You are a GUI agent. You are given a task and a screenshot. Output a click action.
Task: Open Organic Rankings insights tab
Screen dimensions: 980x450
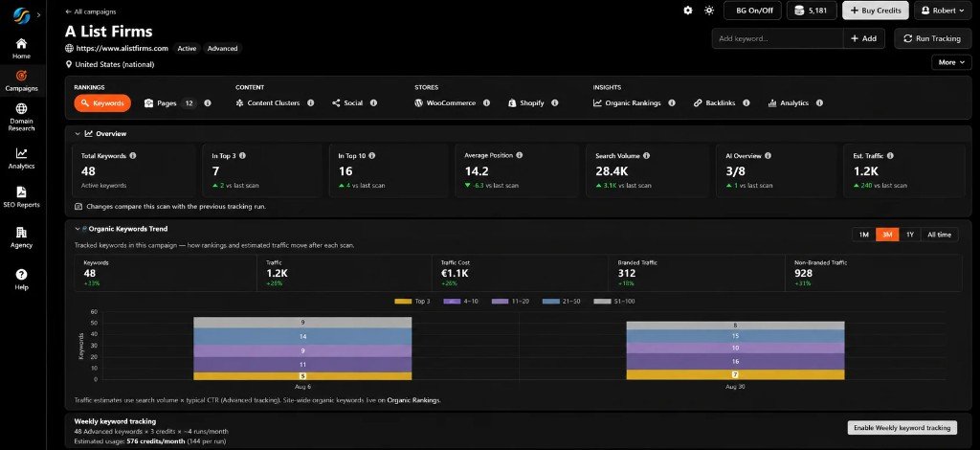coord(627,103)
